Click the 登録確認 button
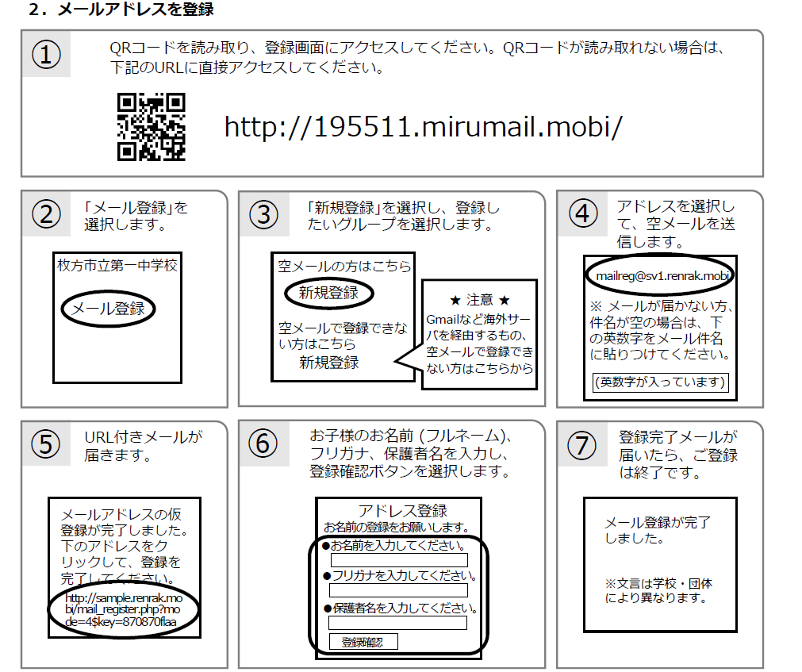This screenshot has width=802, height=672. click(x=363, y=642)
